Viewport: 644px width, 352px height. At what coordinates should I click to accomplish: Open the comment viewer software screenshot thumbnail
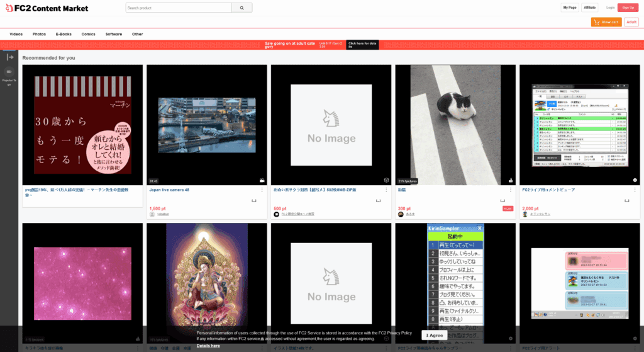pos(579,125)
